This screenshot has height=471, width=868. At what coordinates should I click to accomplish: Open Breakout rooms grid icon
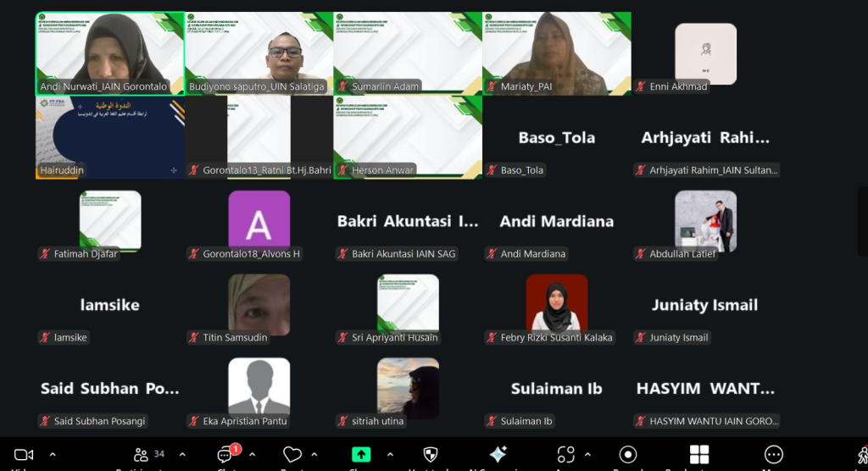[699, 455]
